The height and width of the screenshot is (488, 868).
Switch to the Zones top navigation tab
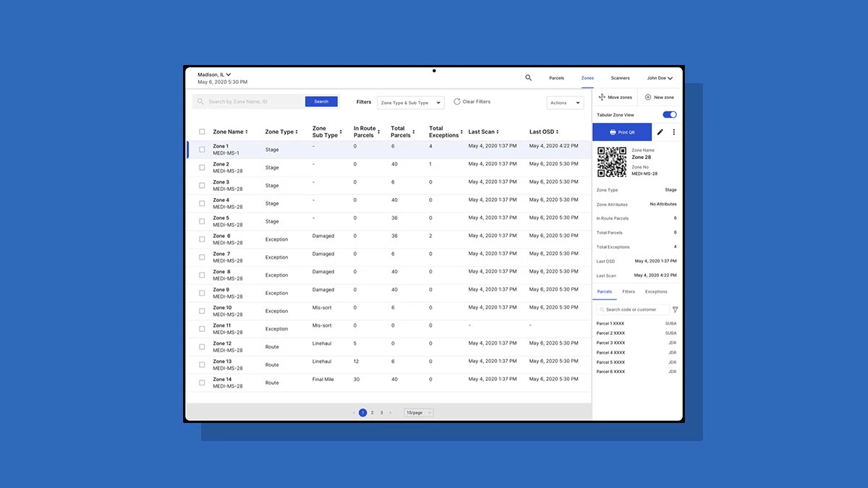point(587,78)
